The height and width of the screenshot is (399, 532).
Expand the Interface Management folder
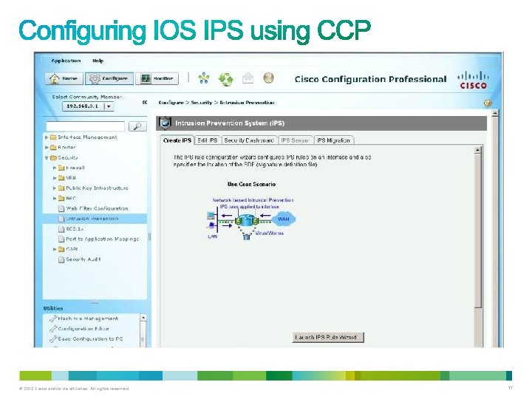click(x=47, y=137)
